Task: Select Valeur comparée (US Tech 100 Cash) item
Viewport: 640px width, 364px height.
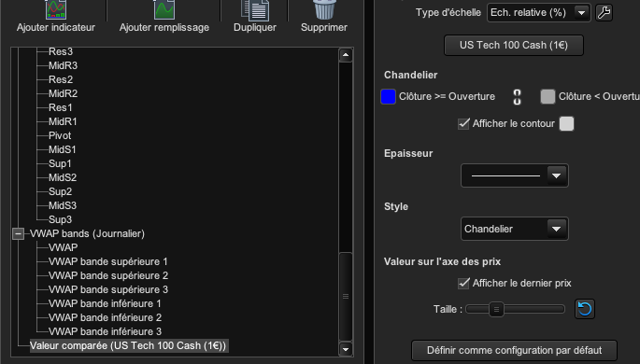Action: (128, 346)
